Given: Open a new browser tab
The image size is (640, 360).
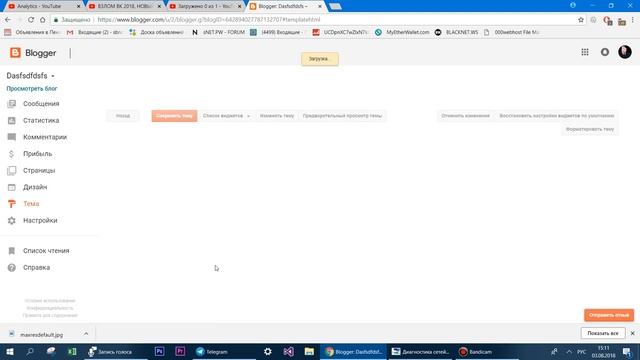Looking at the screenshot, I should pyautogui.click(x=335, y=7).
